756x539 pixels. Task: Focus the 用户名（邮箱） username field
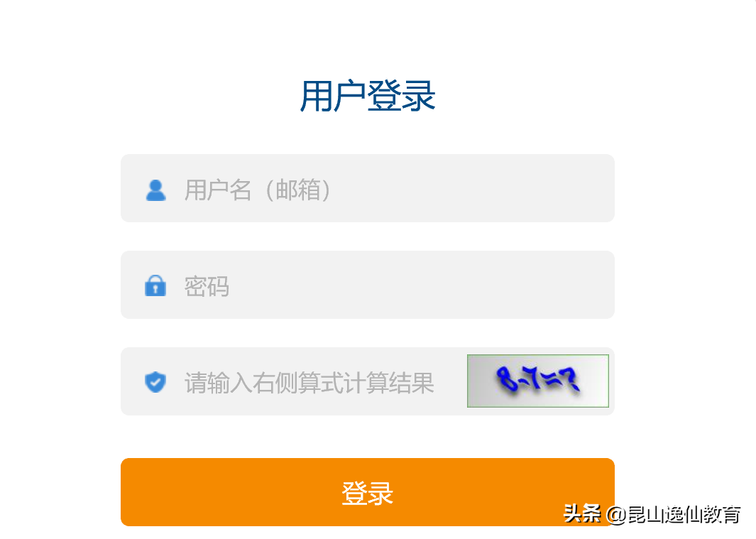(368, 188)
